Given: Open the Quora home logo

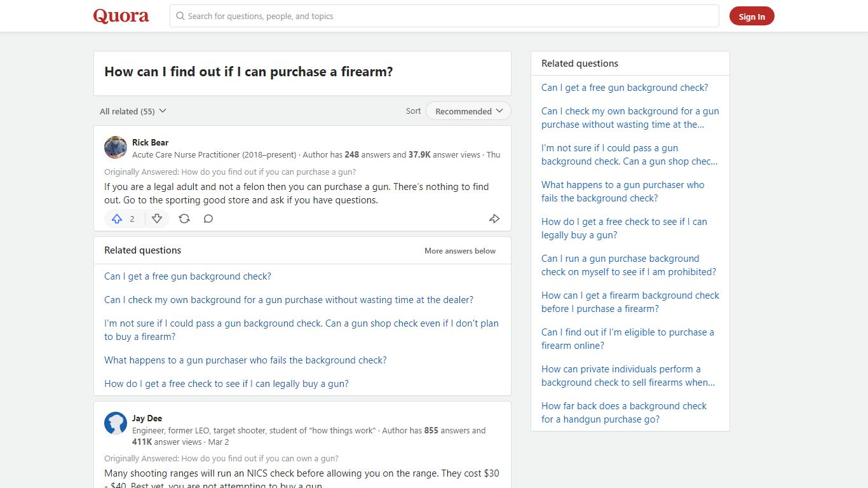Looking at the screenshot, I should click(x=121, y=16).
